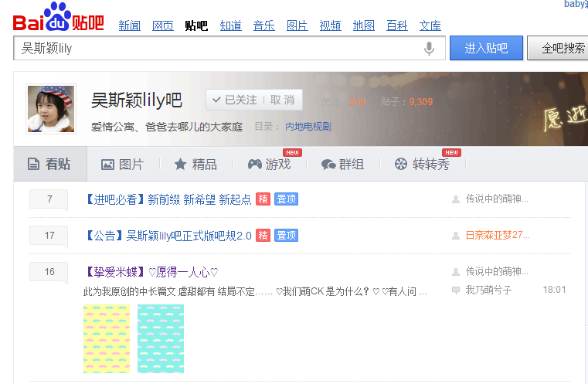
Task: Click the 置顶 badge on 公告 post
Action: (286, 236)
